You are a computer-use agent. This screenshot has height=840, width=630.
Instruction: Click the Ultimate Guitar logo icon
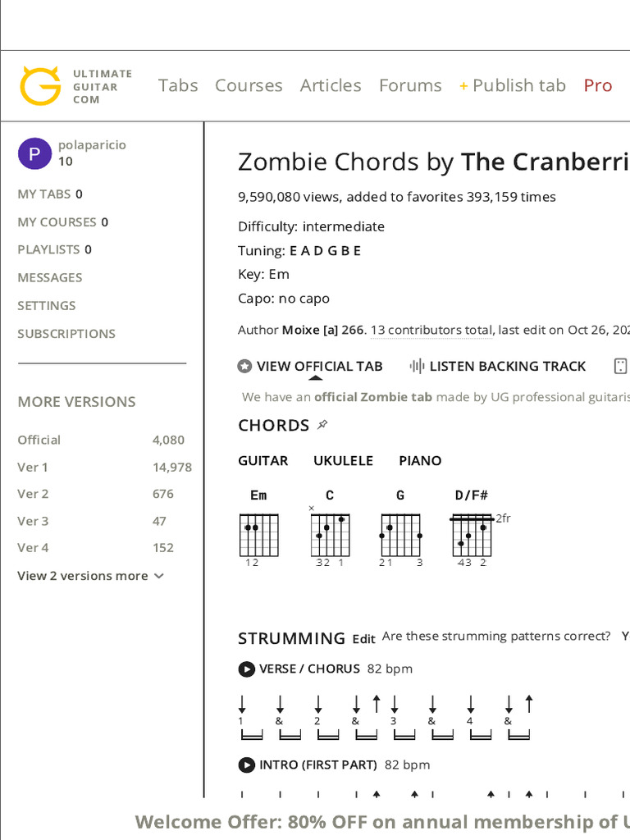(40, 86)
